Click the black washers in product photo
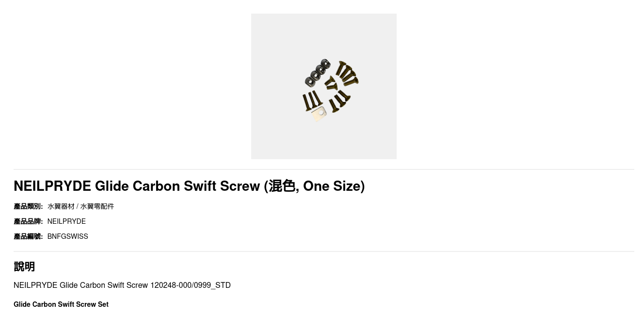The height and width of the screenshot is (333, 644). pos(318,73)
